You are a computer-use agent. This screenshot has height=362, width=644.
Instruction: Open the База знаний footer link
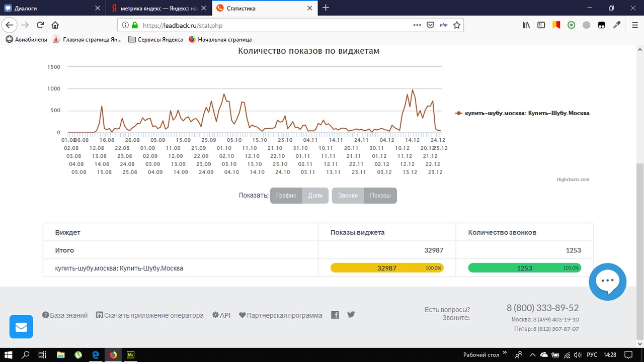coord(65,315)
